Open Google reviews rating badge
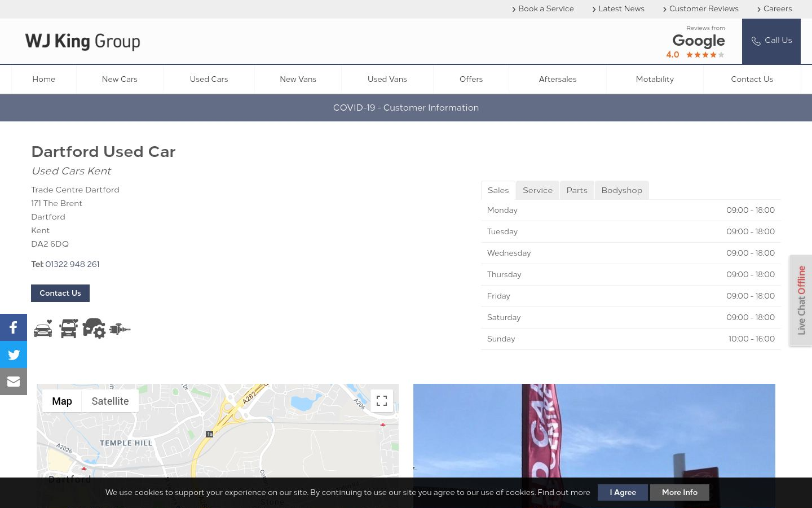Viewport: 812px width, 508px height. pos(695,42)
